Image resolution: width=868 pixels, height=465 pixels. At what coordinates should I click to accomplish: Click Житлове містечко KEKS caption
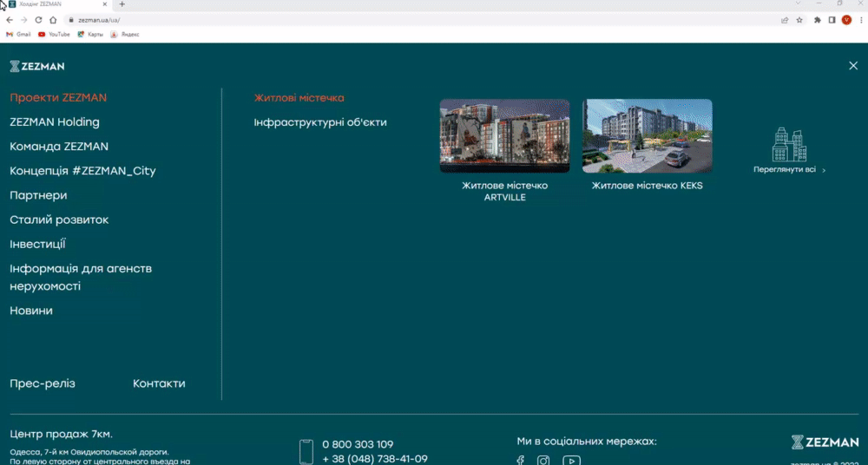(648, 186)
